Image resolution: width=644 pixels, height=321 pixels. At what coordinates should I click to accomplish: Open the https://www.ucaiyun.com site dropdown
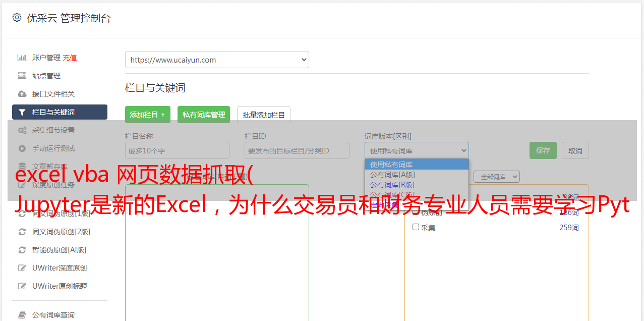[217, 60]
